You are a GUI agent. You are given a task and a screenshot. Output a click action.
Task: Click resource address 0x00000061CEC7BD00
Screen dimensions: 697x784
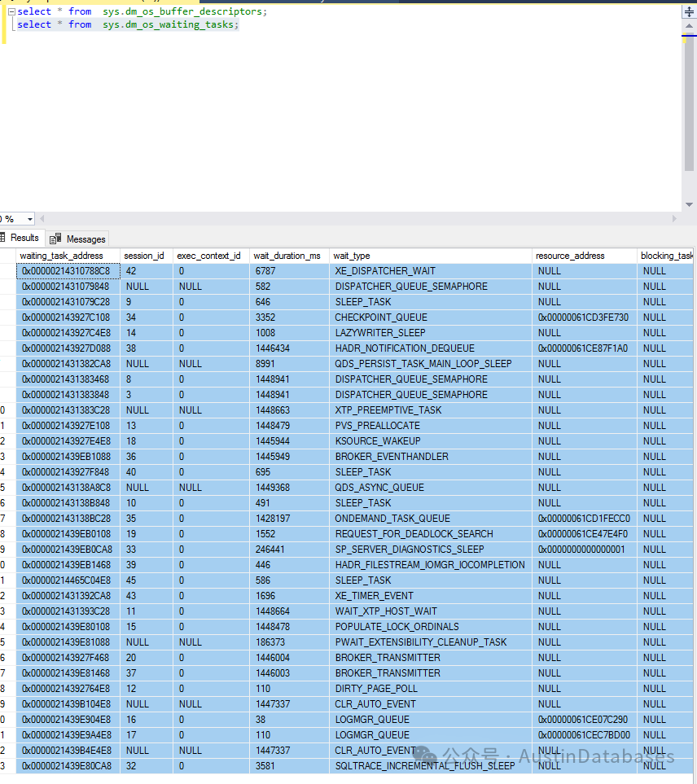click(585, 735)
